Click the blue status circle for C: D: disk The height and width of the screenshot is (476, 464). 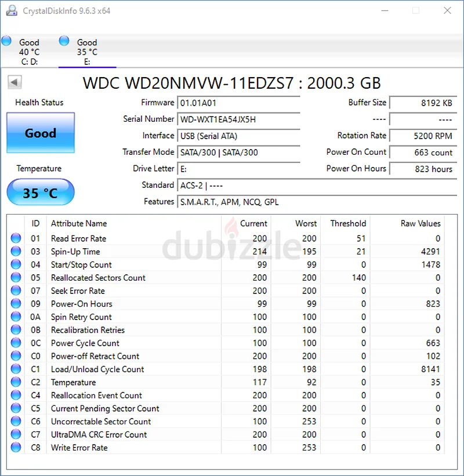[6, 41]
